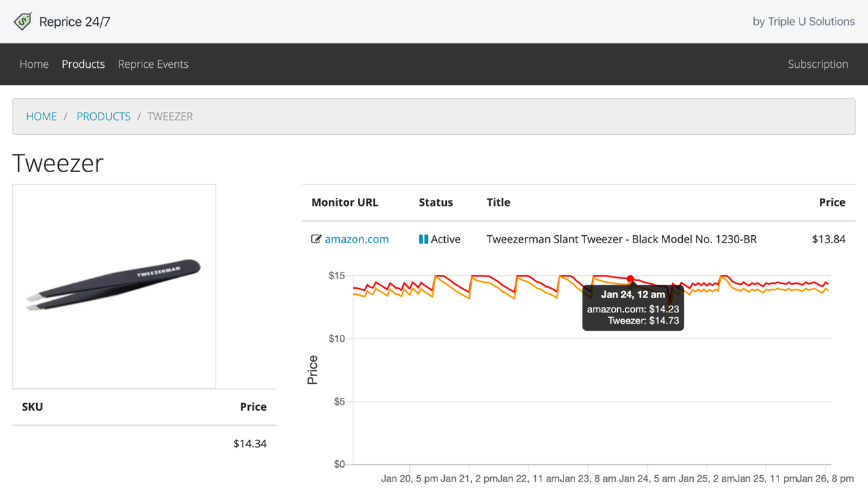Open the amazon.com monitor URL link

pos(357,239)
